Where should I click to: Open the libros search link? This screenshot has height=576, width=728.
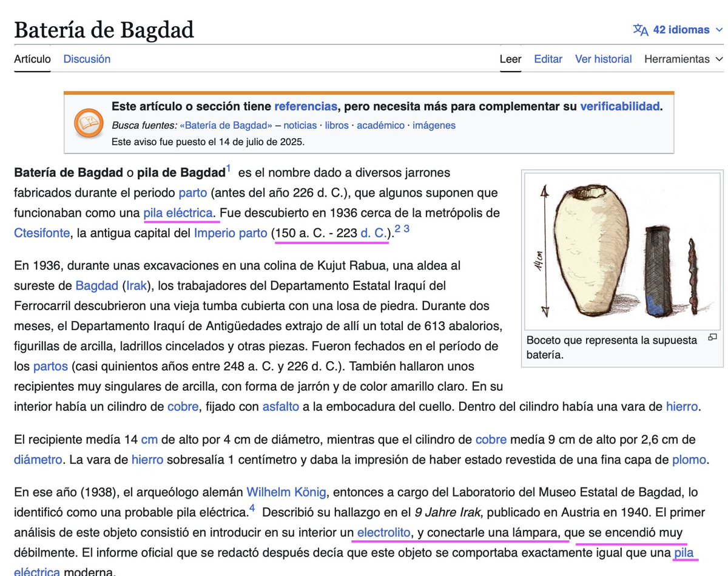click(337, 126)
